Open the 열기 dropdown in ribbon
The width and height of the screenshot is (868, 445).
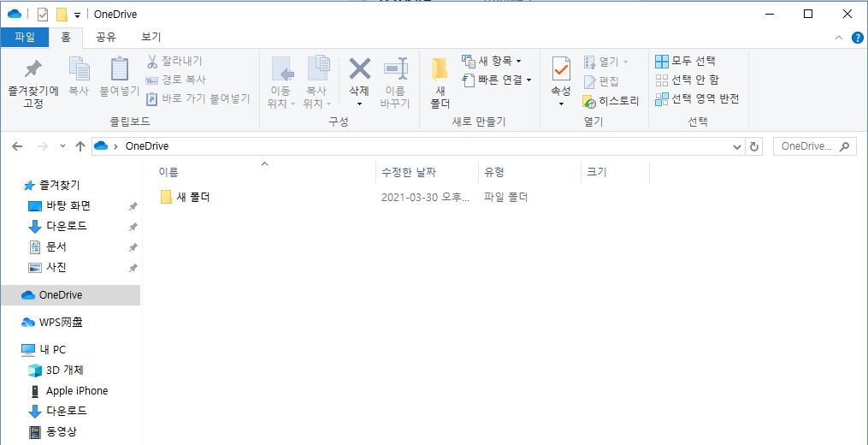[625, 61]
